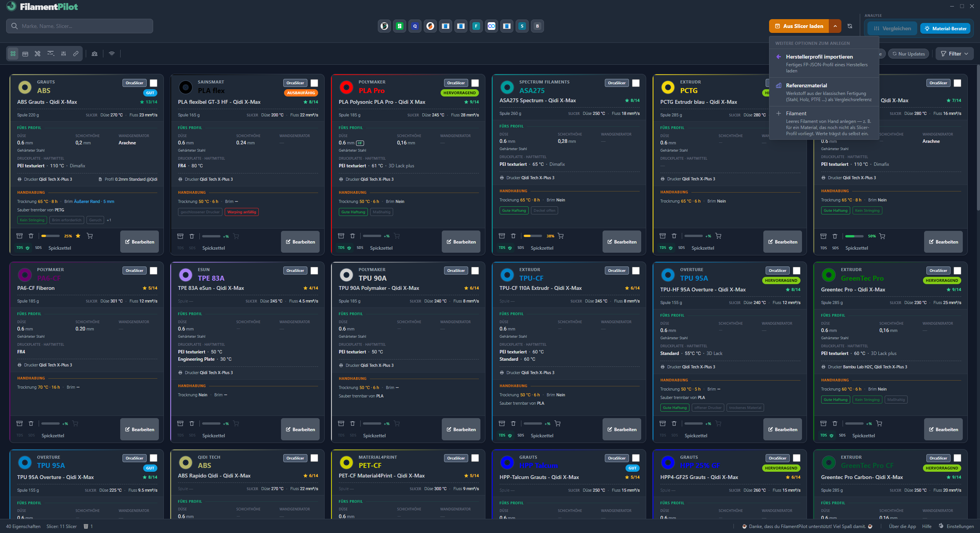Choose Referenzmaterial from the menu
The image size is (980, 533).
824,92
